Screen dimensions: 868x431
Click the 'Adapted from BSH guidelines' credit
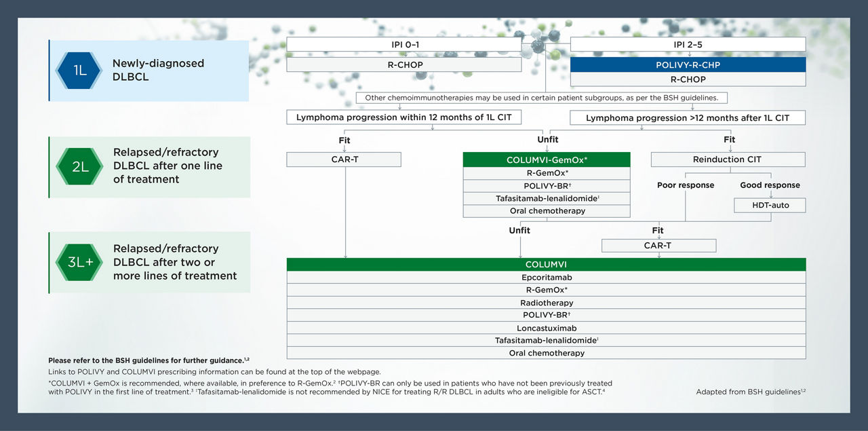pos(751,392)
